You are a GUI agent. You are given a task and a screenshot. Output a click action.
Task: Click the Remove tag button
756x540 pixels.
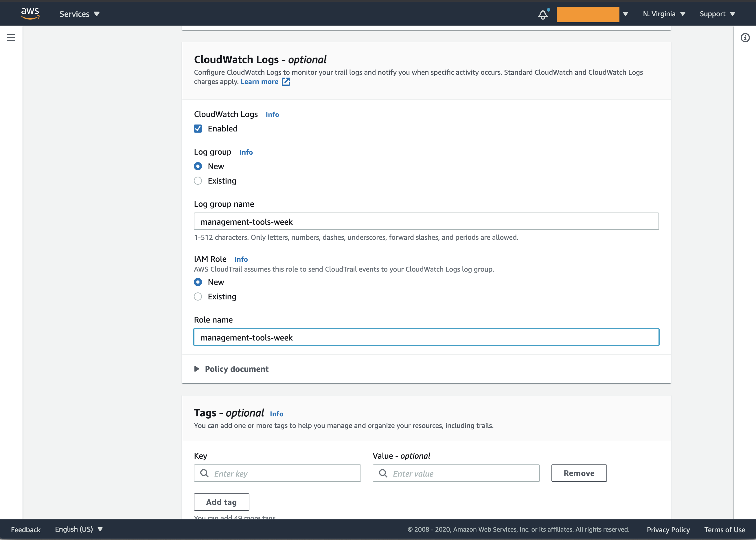(x=579, y=473)
